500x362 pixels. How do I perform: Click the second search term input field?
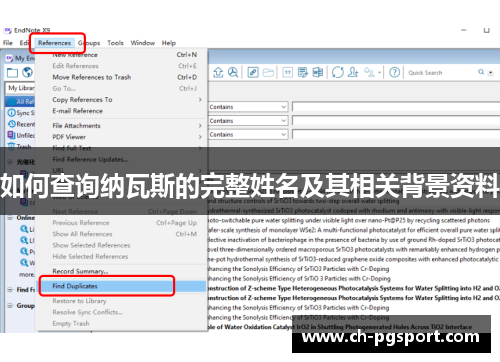tap(396, 121)
